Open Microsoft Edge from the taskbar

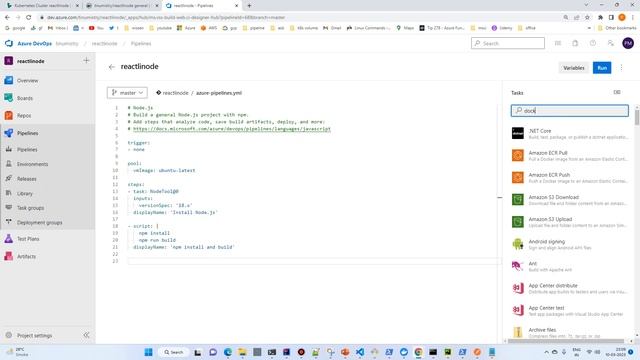pyautogui.click(x=227, y=352)
